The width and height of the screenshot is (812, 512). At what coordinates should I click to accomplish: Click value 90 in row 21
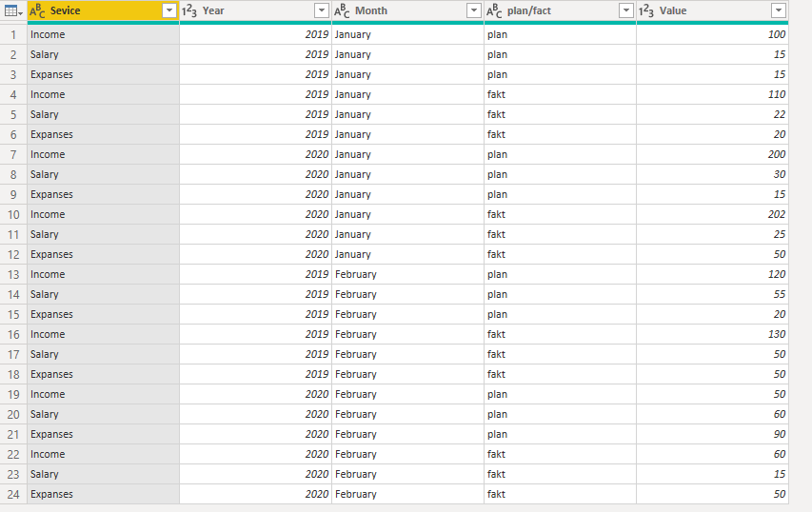coord(712,434)
